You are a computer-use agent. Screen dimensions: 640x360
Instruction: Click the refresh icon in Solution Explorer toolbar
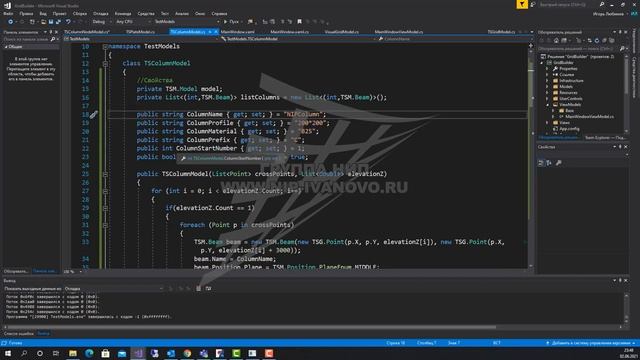tap(597, 40)
